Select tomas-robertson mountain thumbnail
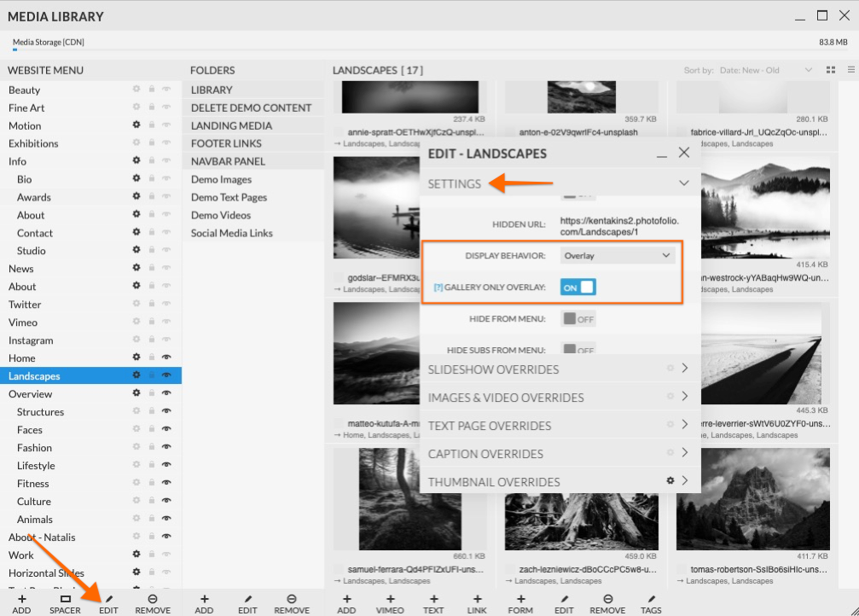Screen dimensions: 859x616 click(752, 499)
